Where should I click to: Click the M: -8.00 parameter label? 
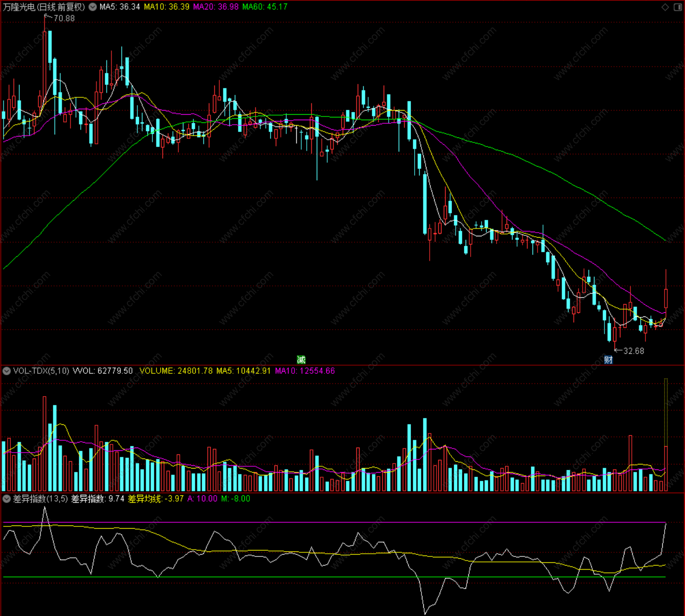coord(236,499)
